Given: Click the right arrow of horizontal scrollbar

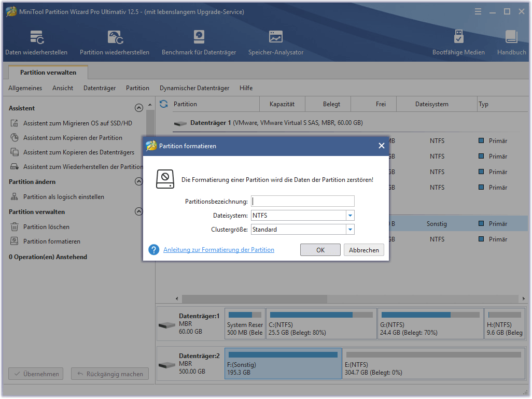Looking at the screenshot, I should (524, 298).
